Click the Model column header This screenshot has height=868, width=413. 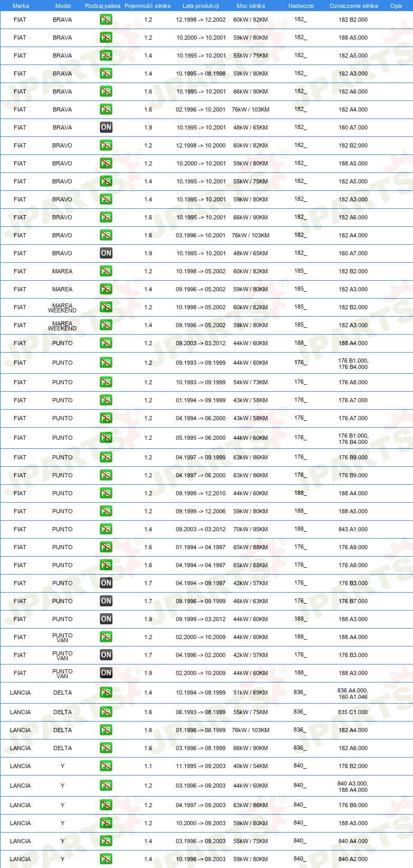point(63,6)
